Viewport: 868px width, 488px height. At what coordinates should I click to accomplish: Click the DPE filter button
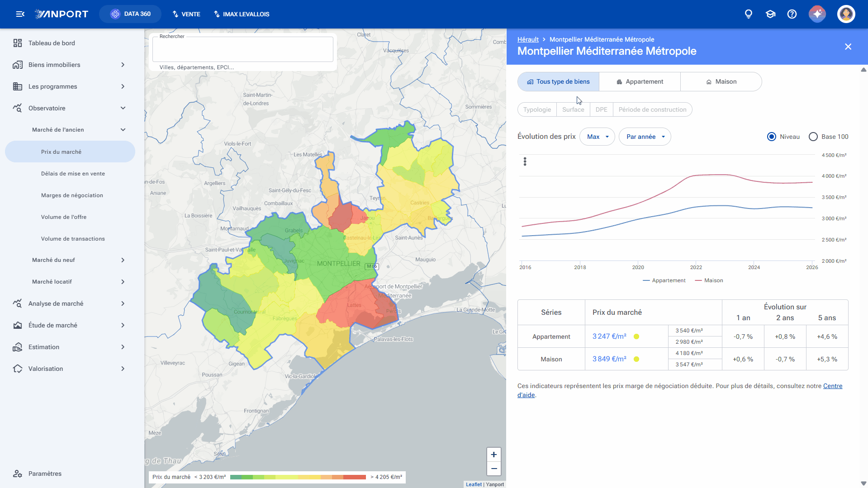pos(601,109)
